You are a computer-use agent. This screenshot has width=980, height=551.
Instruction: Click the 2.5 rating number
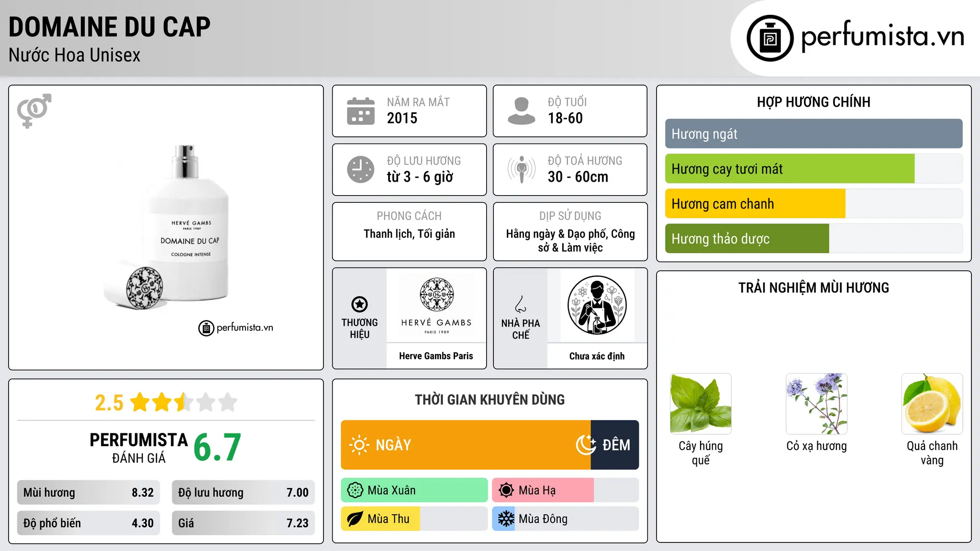(109, 403)
